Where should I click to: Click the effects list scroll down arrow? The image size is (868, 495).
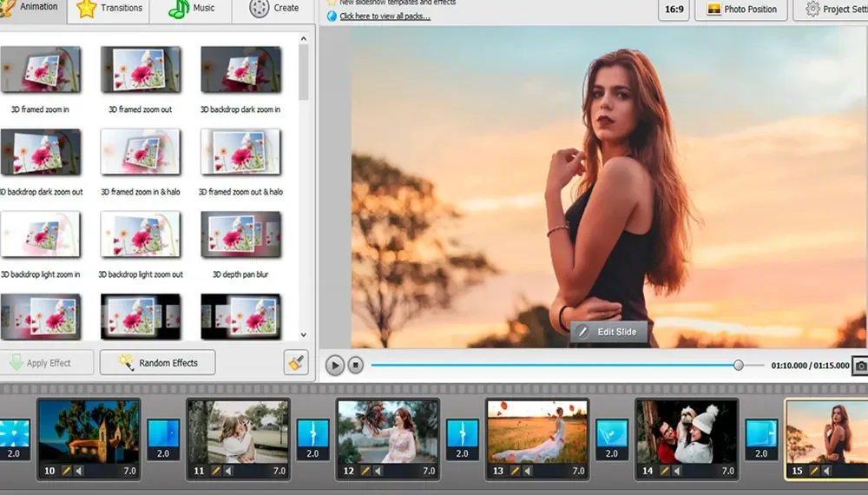[303, 335]
